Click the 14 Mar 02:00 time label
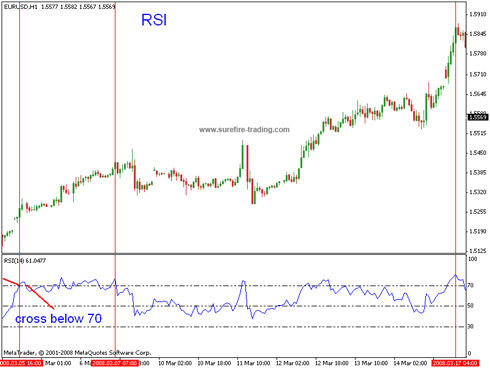The height and width of the screenshot is (368, 490). click(x=410, y=363)
